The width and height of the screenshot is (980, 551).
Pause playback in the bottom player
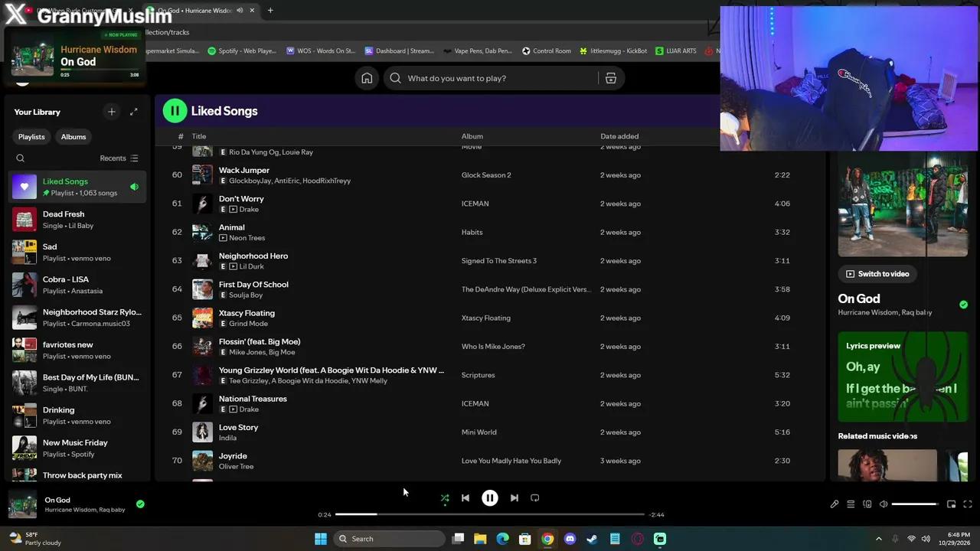pos(490,498)
